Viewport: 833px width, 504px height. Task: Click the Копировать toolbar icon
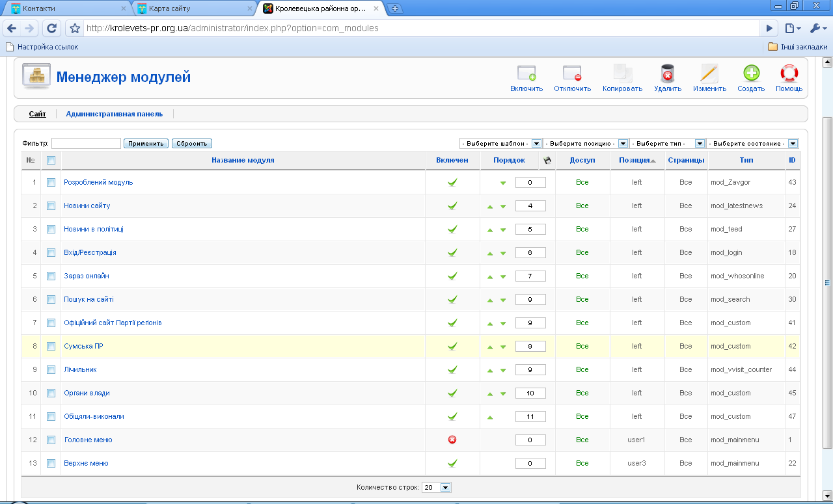click(x=622, y=73)
